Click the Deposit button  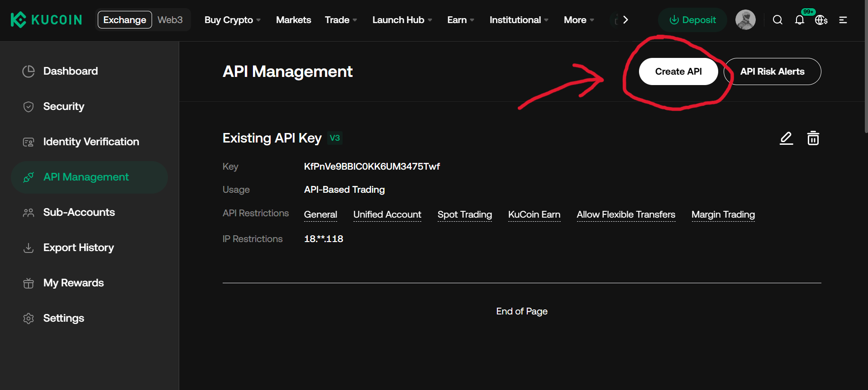(692, 20)
